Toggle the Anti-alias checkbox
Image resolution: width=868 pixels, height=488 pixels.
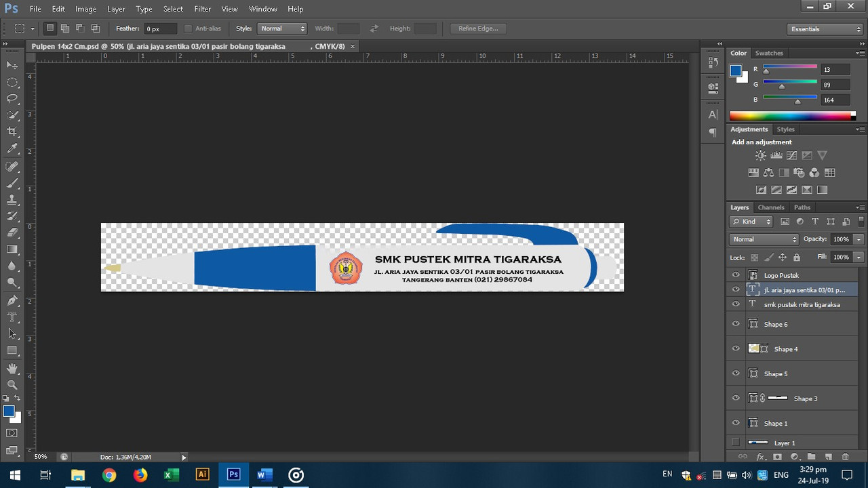189,28
